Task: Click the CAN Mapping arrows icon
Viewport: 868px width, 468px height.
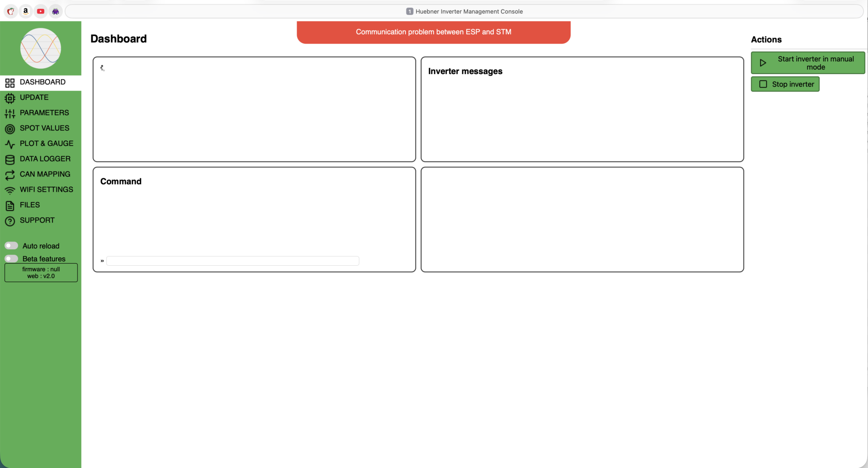Action: pyautogui.click(x=10, y=175)
